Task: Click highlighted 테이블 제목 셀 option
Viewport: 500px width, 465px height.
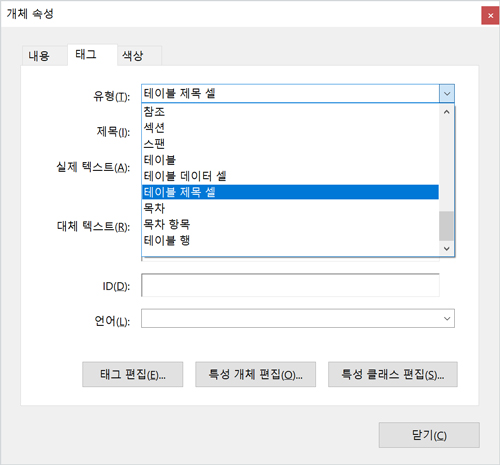Action: [x=290, y=192]
